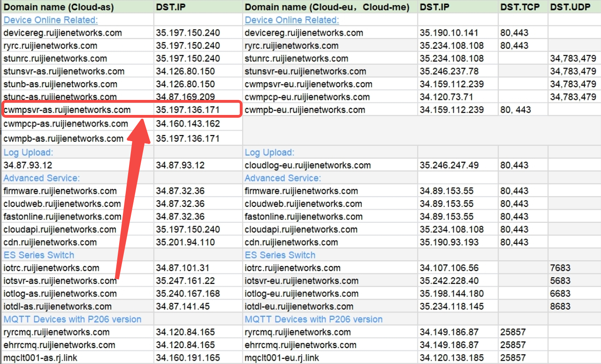Select cell cloudlog-eu.ruijienetworks.com

[330, 166]
